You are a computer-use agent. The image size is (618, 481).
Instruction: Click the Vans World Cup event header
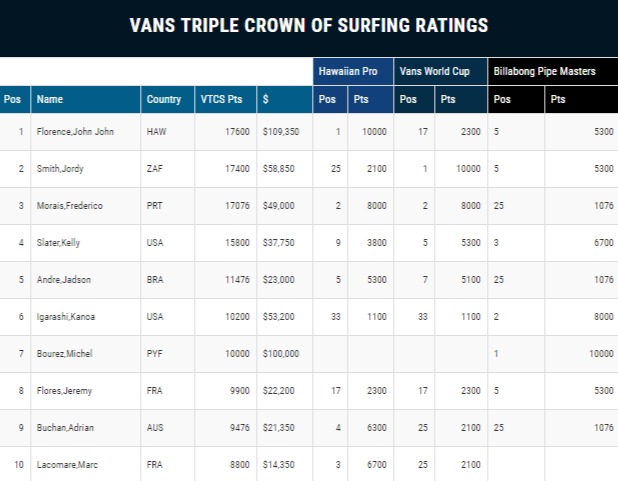(x=435, y=72)
